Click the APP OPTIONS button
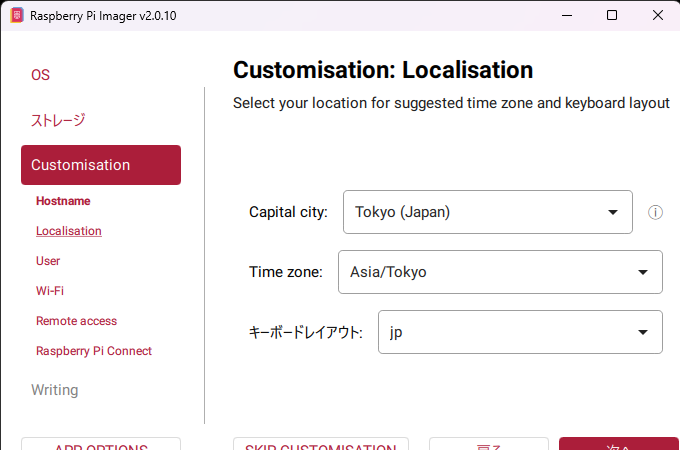This screenshot has height=450, width=680. tap(101, 444)
